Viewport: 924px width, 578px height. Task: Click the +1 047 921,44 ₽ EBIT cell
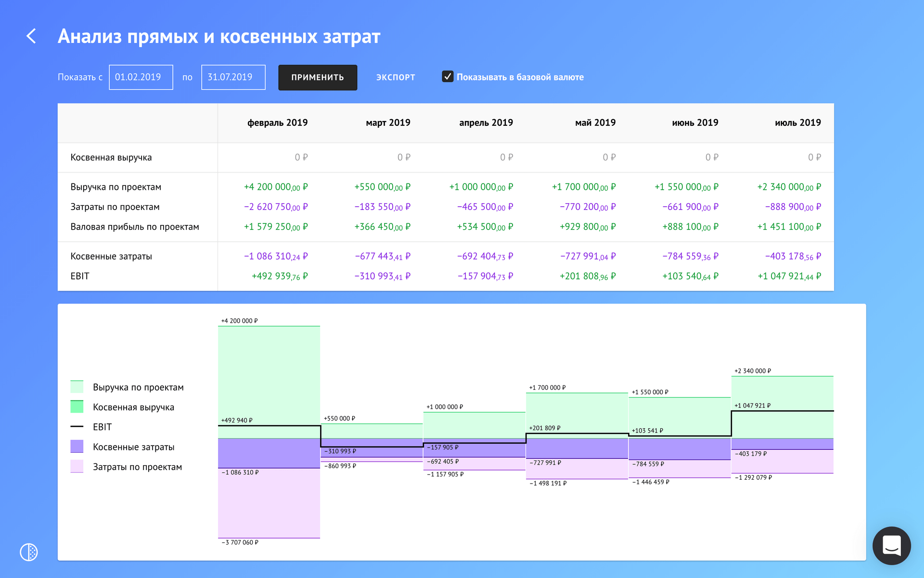click(790, 276)
